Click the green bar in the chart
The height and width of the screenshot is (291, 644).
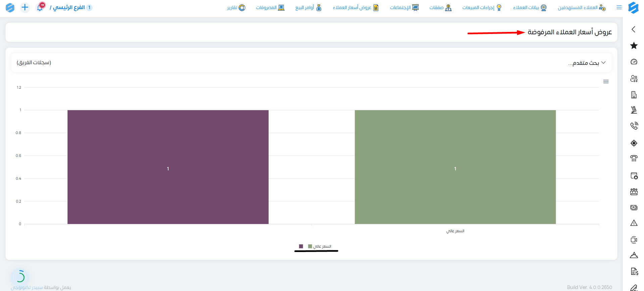(x=455, y=167)
